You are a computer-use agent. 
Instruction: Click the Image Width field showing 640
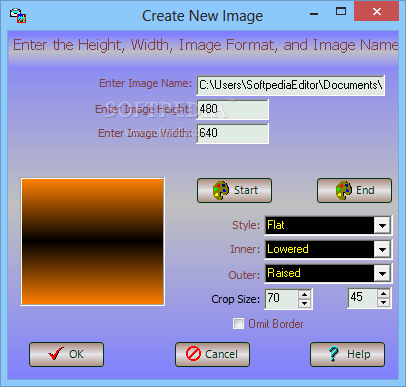[232, 133]
